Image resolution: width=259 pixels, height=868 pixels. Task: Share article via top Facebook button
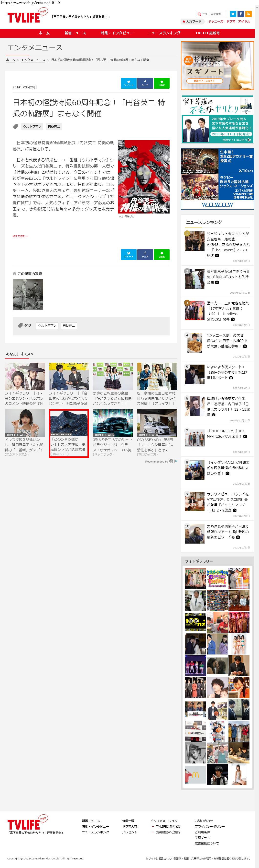(x=145, y=83)
